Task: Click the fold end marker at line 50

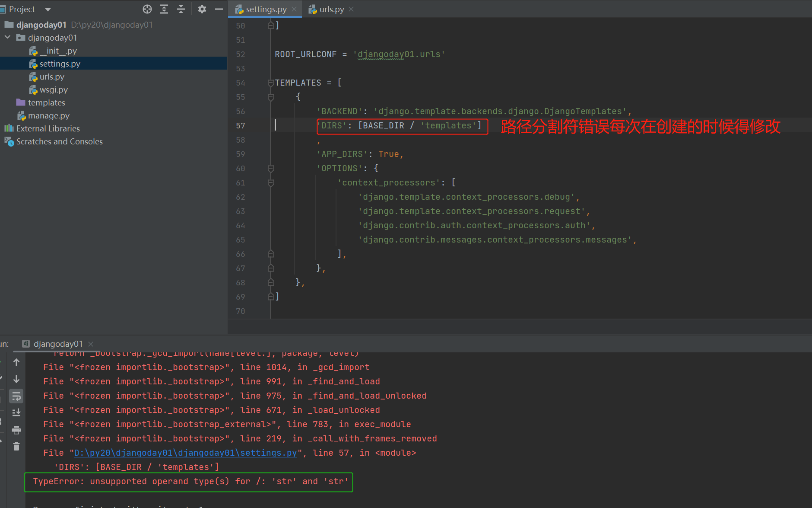Action: tap(271, 26)
